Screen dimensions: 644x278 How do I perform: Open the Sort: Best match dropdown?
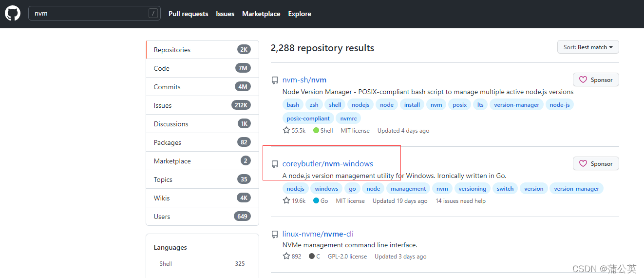(588, 47)
